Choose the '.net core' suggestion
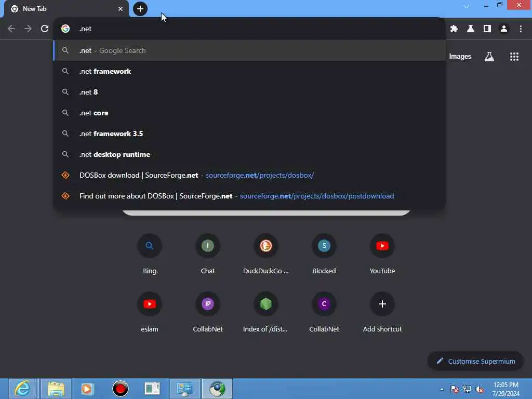The width and height of the screenshot is (532, 399). (x=249, y=113)
